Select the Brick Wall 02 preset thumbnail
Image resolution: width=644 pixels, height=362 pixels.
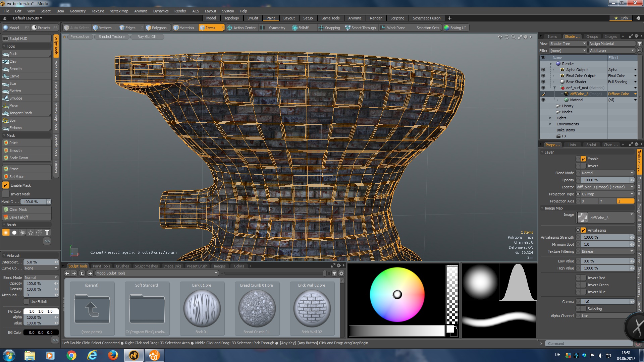312,308
